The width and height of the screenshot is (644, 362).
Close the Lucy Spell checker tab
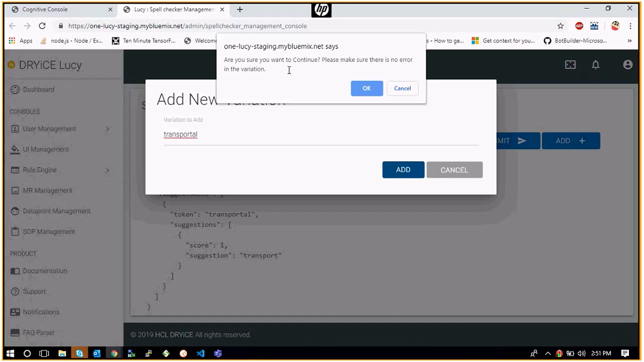pos(222,9)
